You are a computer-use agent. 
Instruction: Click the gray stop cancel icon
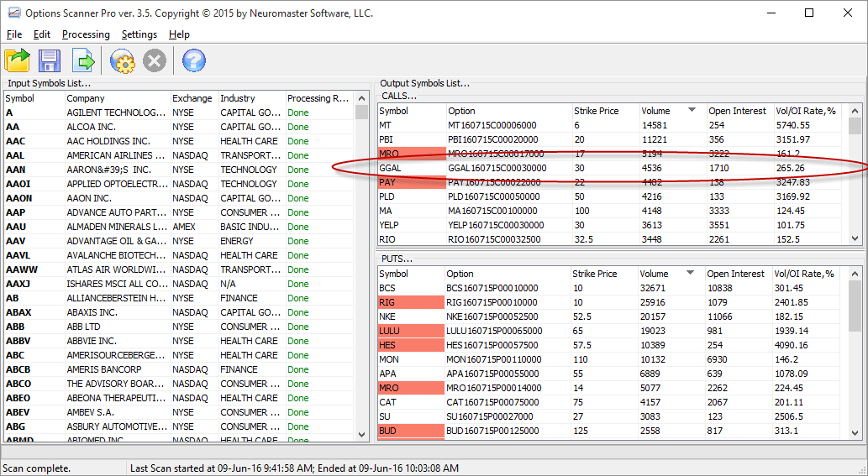point(155,60)
